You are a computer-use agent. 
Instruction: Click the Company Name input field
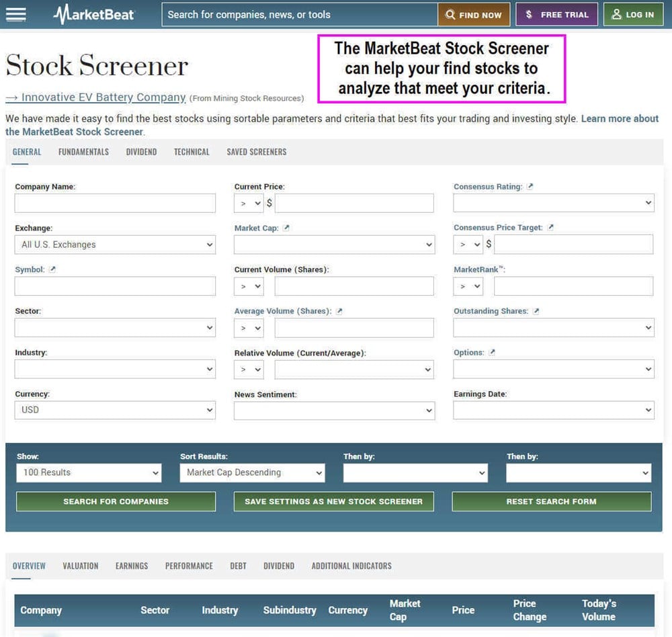coord(115,203)
